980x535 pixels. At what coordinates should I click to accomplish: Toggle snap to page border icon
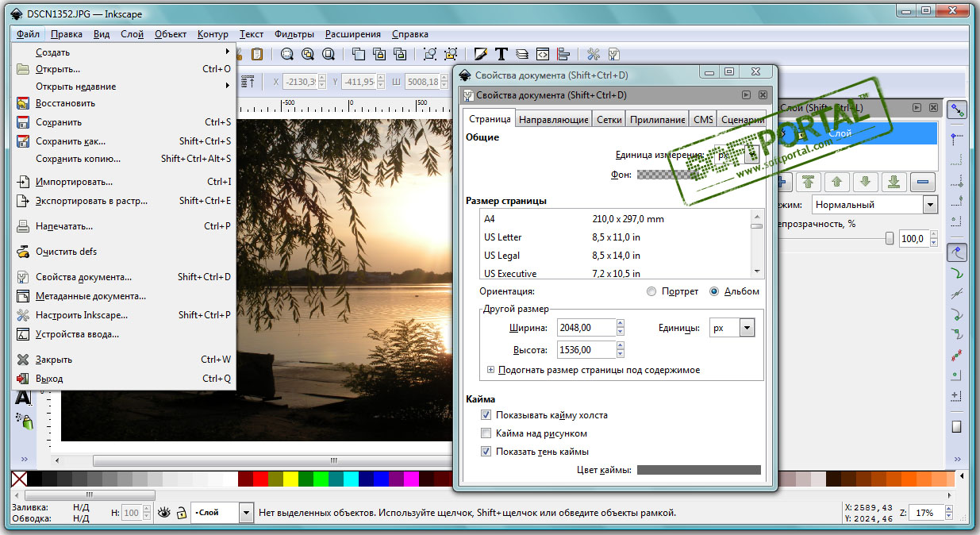click(958, 426)
